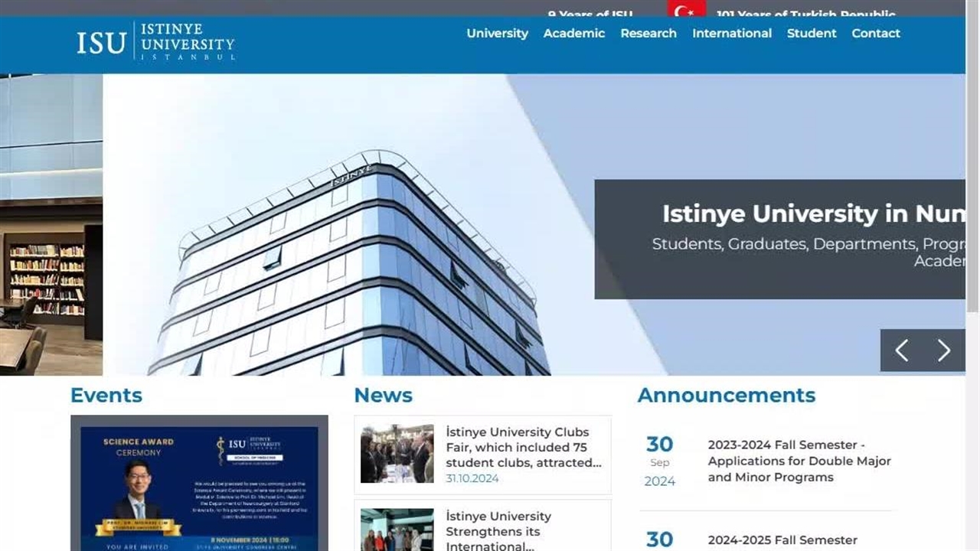Viewport: 980px width, 551px height.
Task: Open Clubs Fair news thumbnail image
Action: coord(397,454)
